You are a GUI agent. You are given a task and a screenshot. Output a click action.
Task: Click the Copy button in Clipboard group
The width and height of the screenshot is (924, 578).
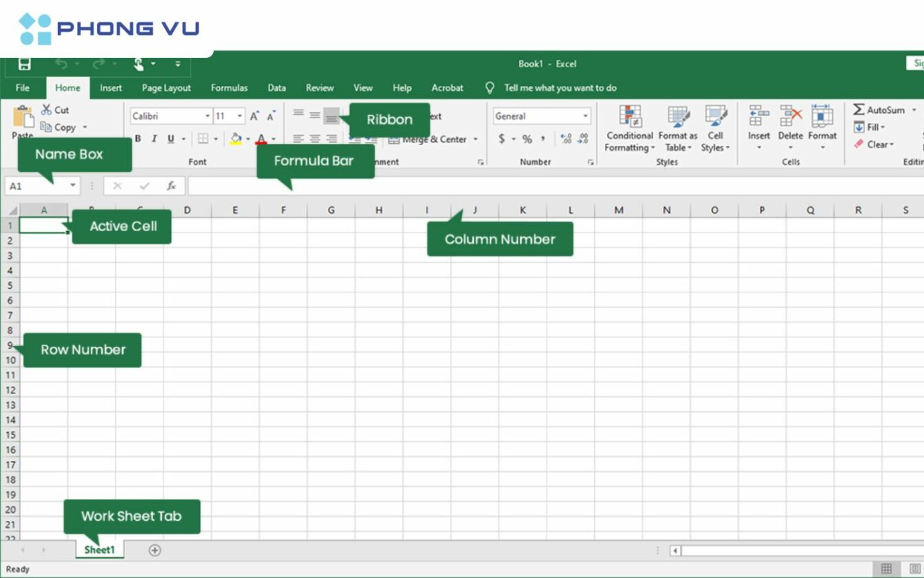pyautogui.click(x=58, y=127)
